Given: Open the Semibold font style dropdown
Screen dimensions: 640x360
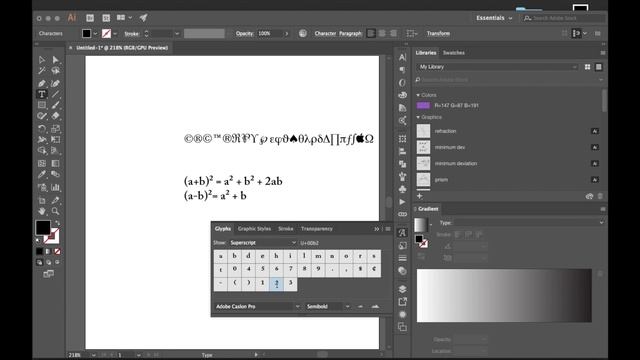Looking at the screenshot, I should coord(328,306).
